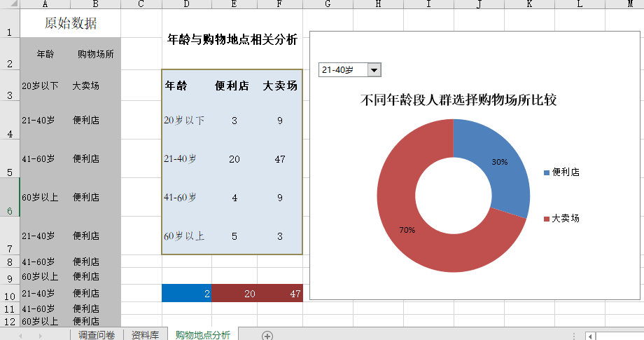
Task: Switch to the 调查问卷 sheet tab
Action: click(97, 335)
